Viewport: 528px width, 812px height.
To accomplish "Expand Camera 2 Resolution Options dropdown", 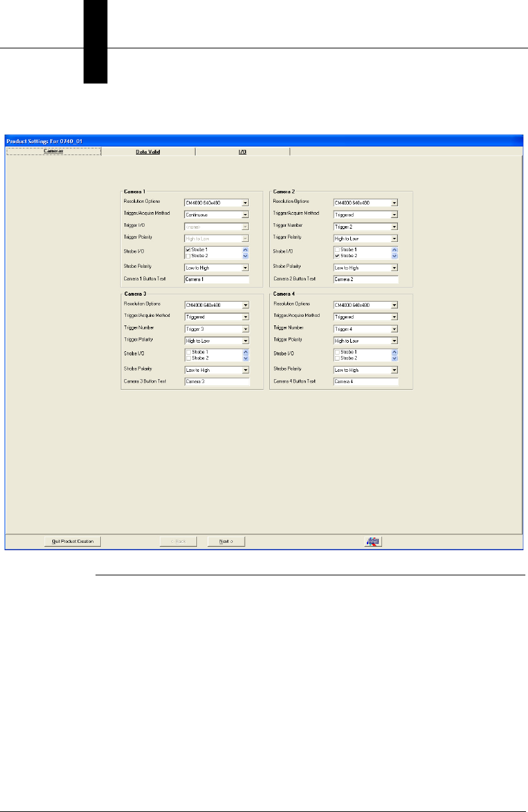I will tap(394, 203).
